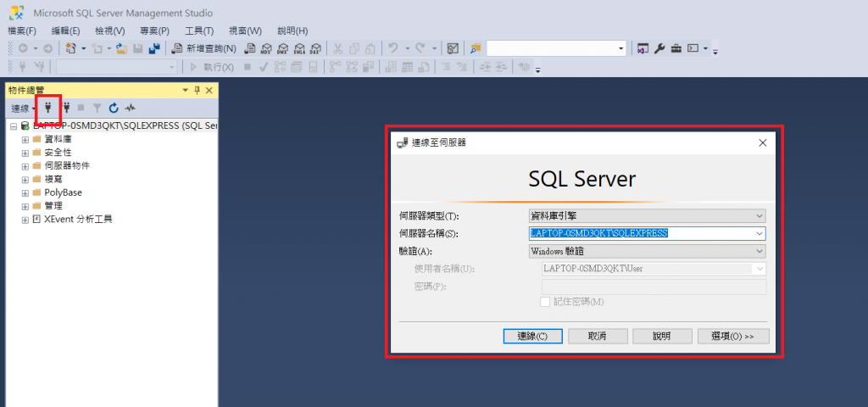This screenshot has width=868, height=407.
Task: Click the Activity Monitor icon in main toolbar
Action: (453, 48)
